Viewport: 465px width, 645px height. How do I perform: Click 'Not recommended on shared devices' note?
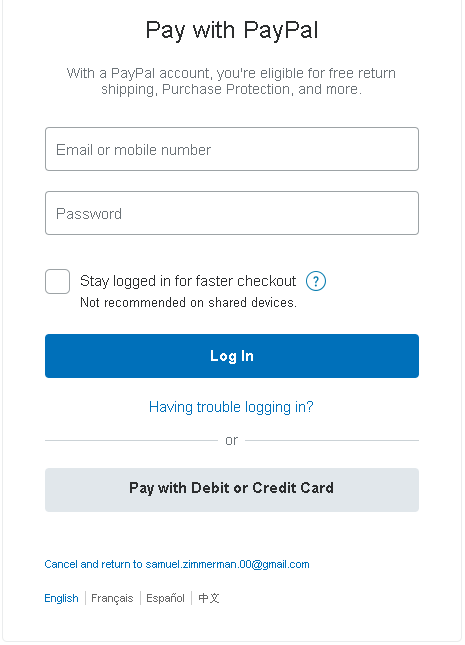(x=188, y=302)
